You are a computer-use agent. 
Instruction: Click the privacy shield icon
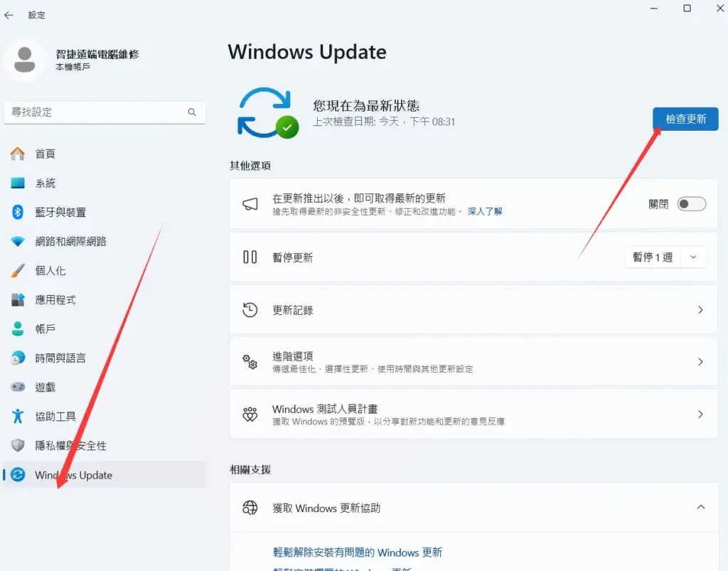click(18, 446)
